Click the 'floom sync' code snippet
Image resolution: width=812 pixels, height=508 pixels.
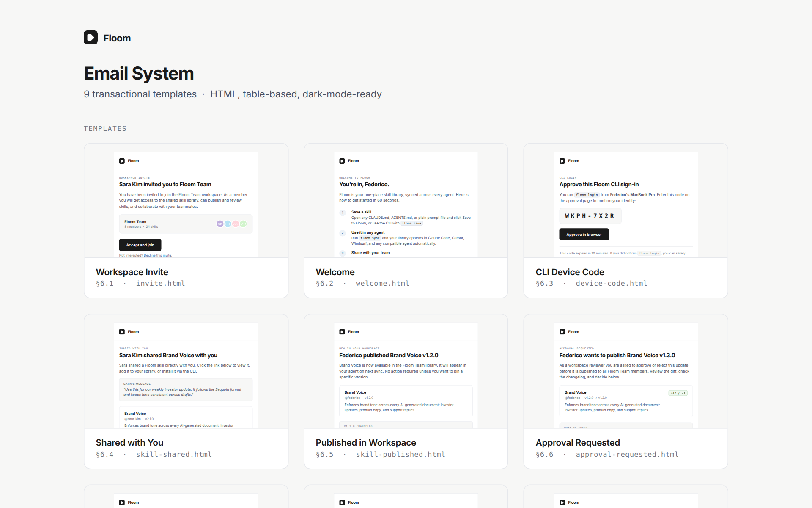click(370, 238)
